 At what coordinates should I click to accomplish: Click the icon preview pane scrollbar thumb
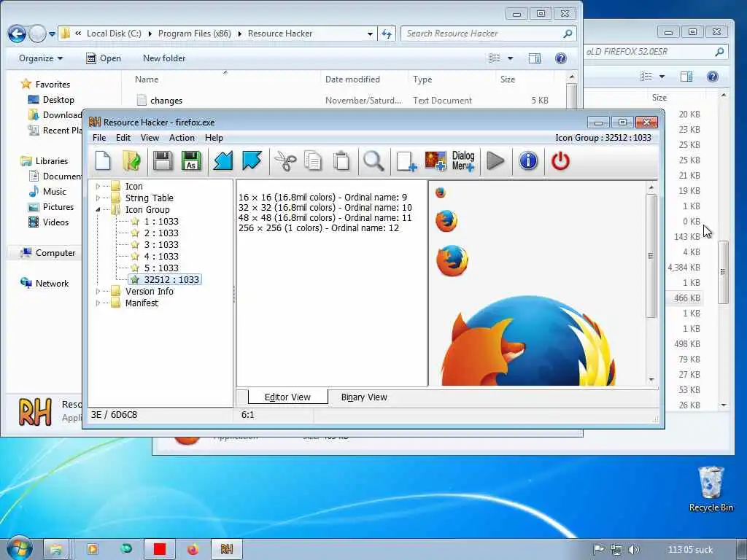click(651, 256)
